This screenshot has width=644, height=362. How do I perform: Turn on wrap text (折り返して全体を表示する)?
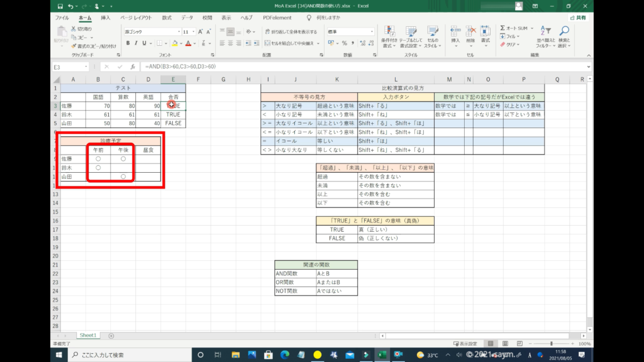[291, 31]
